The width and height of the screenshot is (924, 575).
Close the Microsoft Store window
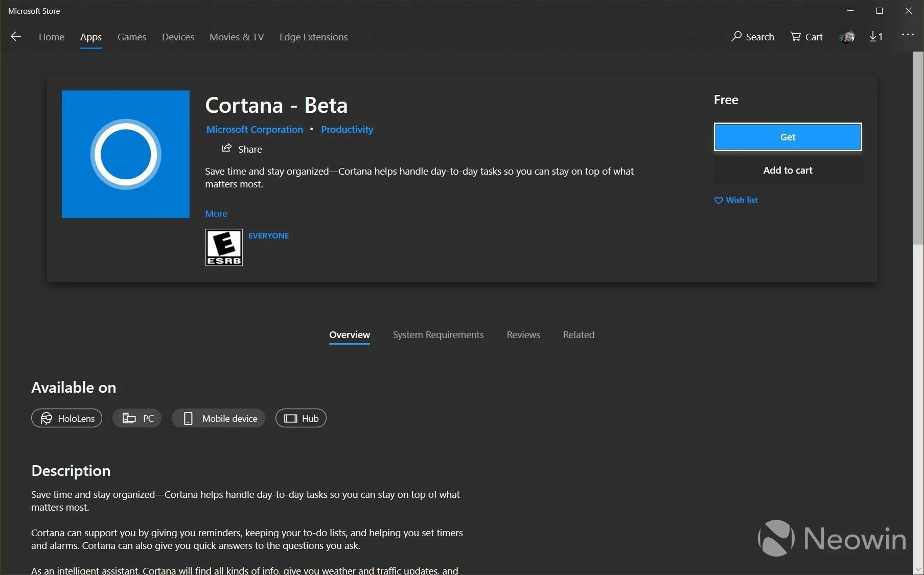coord(909,11)
